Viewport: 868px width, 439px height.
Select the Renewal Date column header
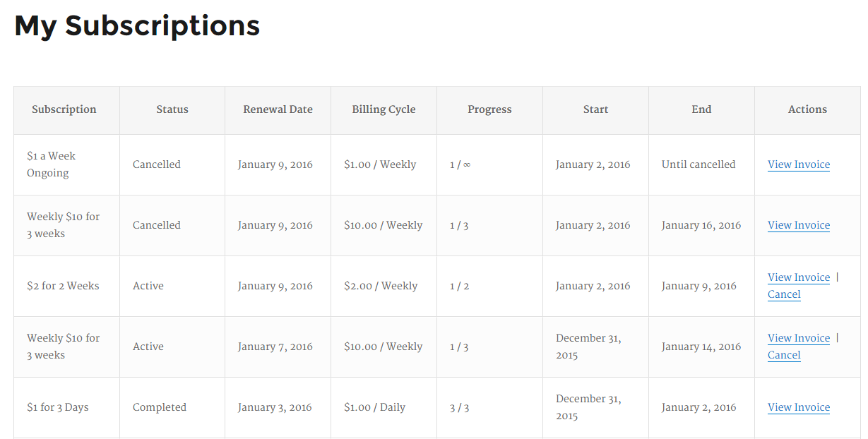(278, 109)
